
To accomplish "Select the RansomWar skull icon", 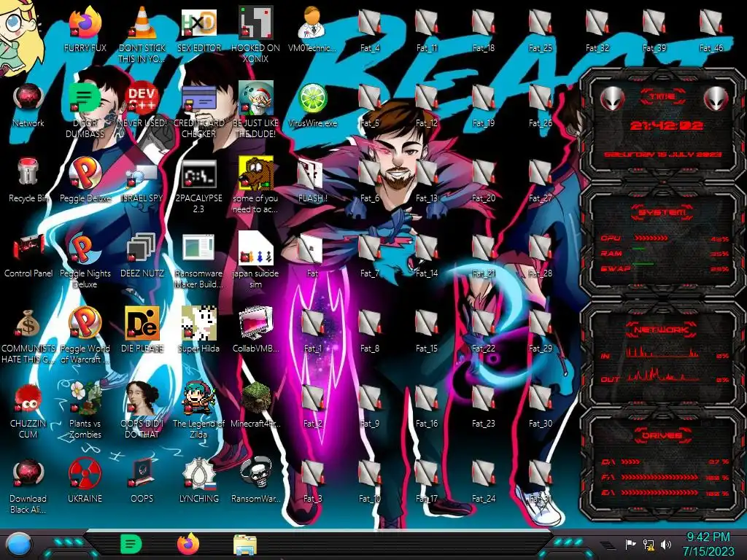I will pos(256,473).
